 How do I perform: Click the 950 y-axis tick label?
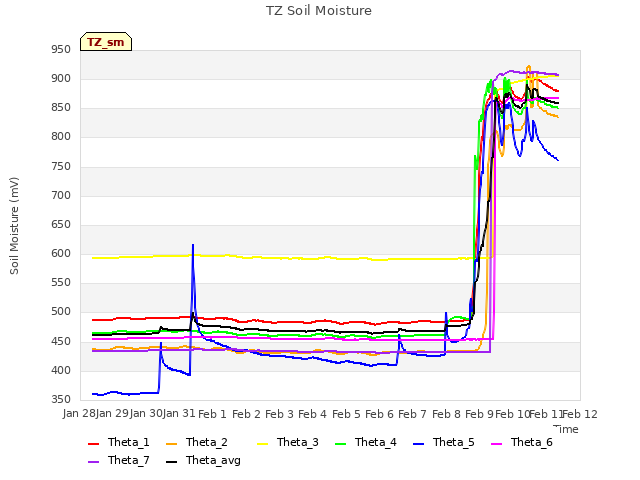(61, 50)
